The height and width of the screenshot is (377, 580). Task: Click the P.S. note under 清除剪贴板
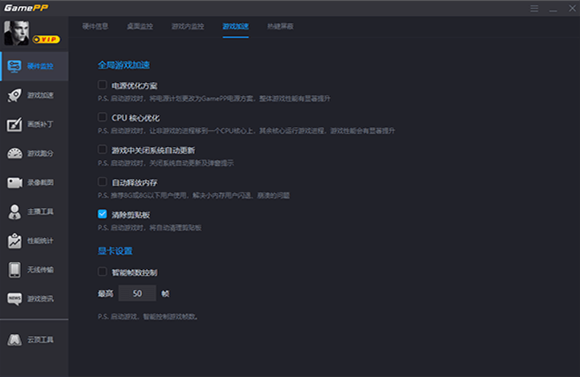point(149,228)
